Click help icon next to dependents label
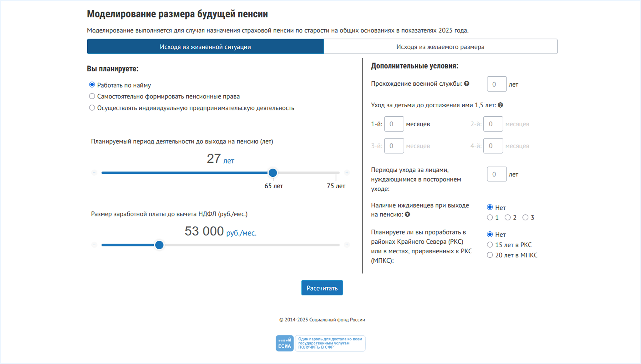 (407, 215)
